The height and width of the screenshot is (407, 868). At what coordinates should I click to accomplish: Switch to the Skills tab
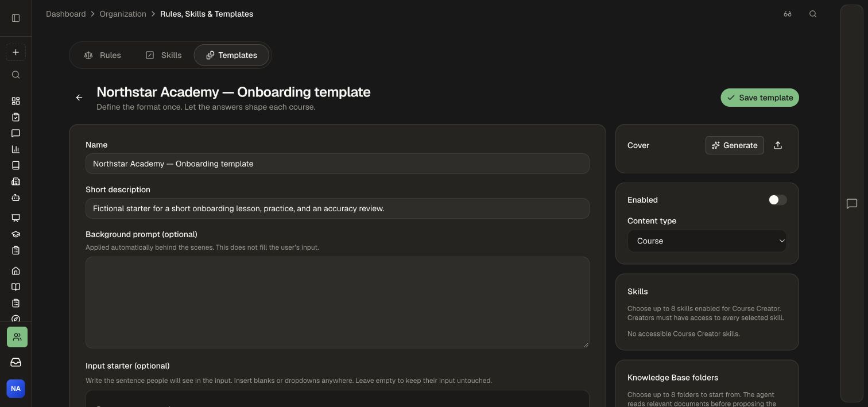point(164,55)
